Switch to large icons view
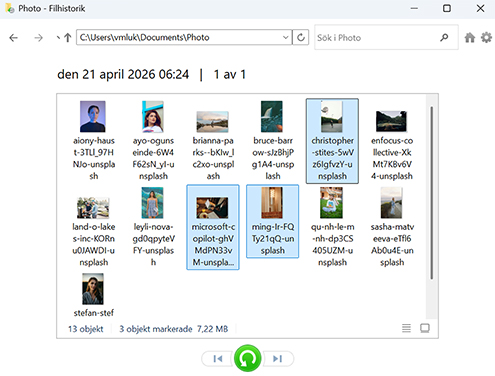 425,328
